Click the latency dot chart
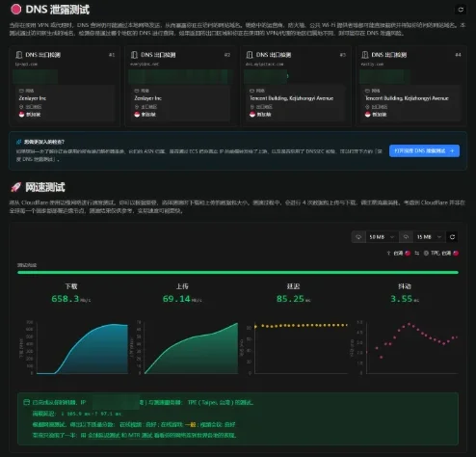Screen dimensions: 476x457 click(x=301, y=348)
